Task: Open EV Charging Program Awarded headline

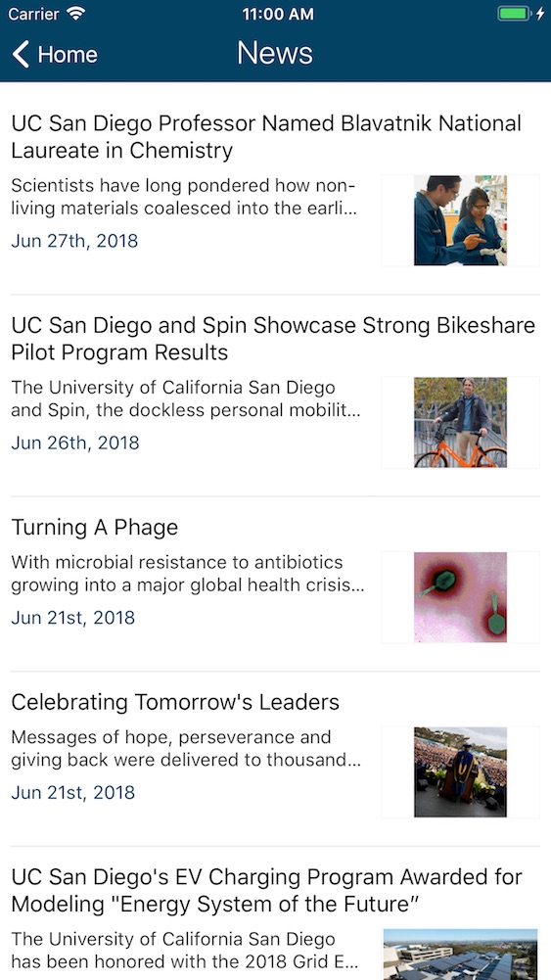Action: coord(267,891)
